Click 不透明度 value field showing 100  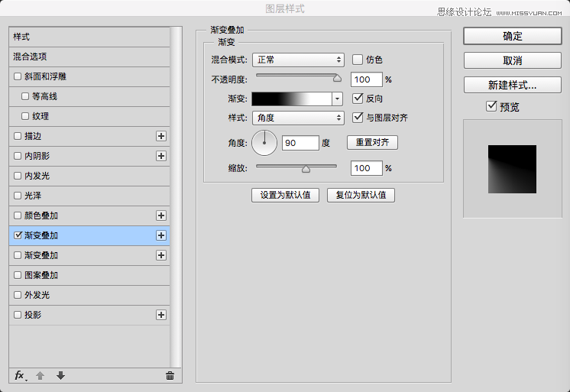[x=367, y=79]
